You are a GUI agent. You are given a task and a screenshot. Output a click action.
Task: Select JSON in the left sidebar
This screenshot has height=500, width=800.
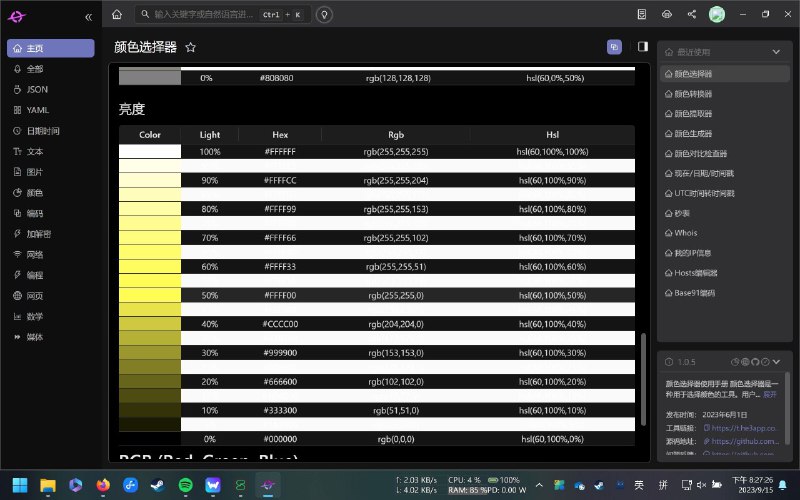pos(37,89)
